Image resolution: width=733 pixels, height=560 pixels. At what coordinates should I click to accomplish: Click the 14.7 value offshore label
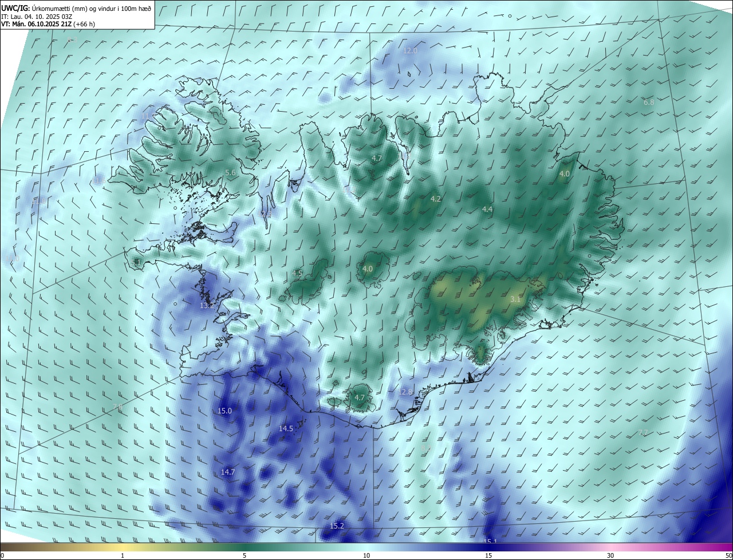[x=228, y=472]
